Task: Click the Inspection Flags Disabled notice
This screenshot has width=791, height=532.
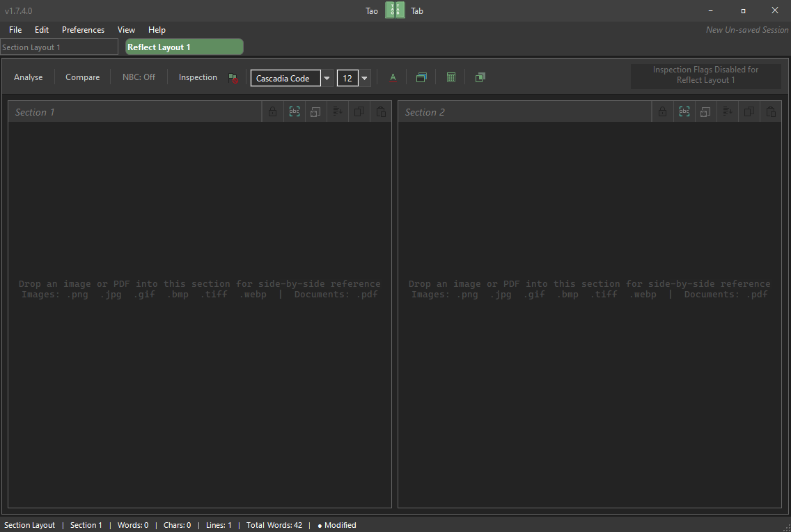Action: point(706,75)
